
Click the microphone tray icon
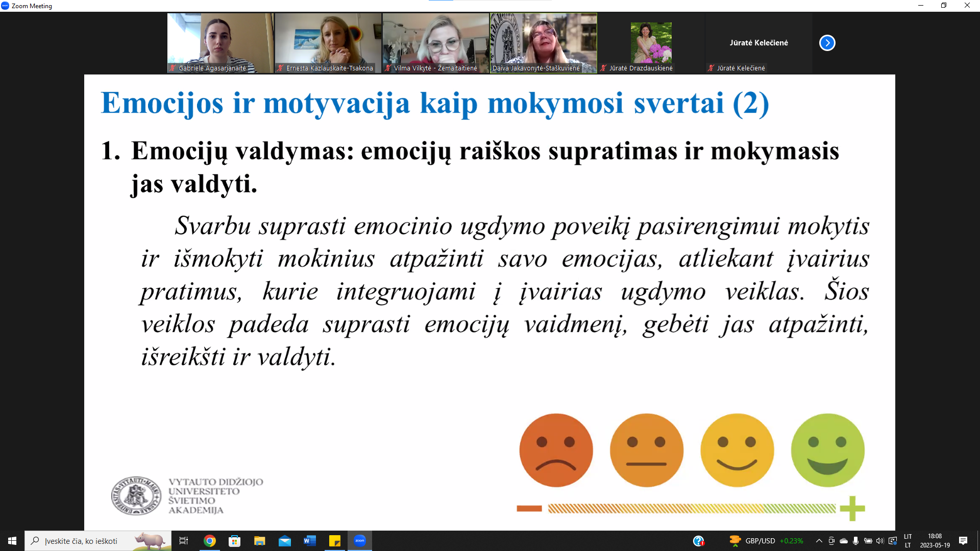click(855, 541)
